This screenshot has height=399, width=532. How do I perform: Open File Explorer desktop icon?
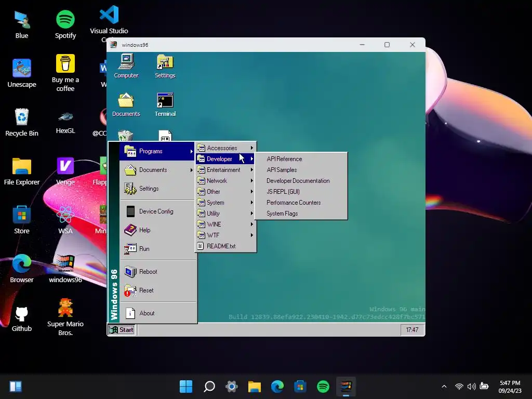point(22,171)
